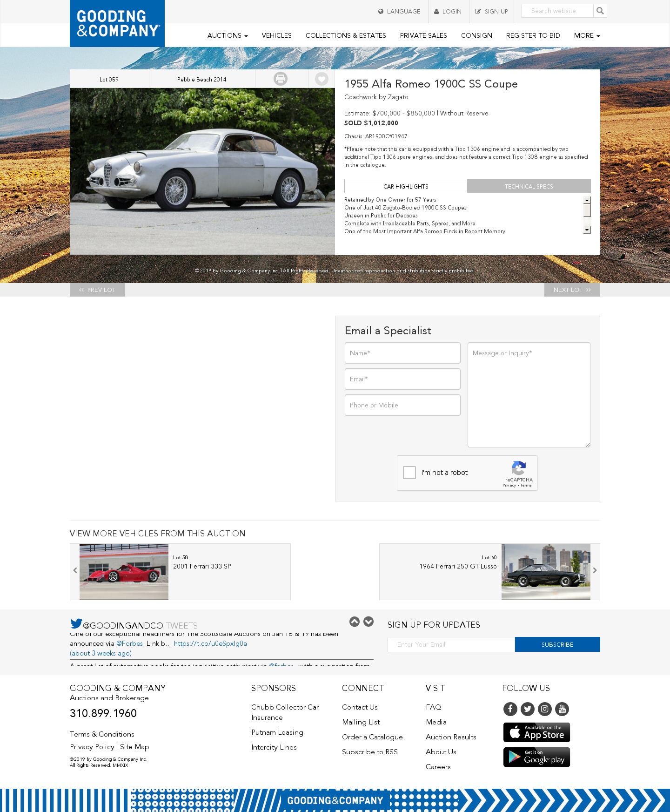
Task: Click Order a Catalogue
Action: [x=372, y=737]
